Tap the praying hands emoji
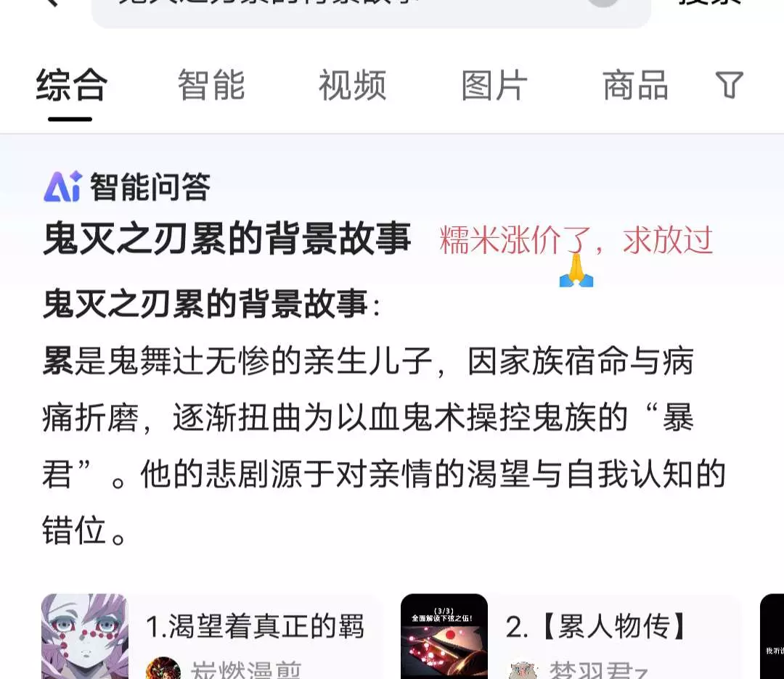 tap(576, 271)
